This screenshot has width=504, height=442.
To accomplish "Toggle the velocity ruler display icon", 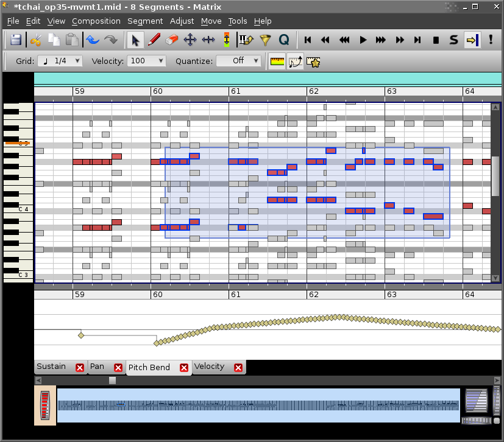I will click(277, 61).
